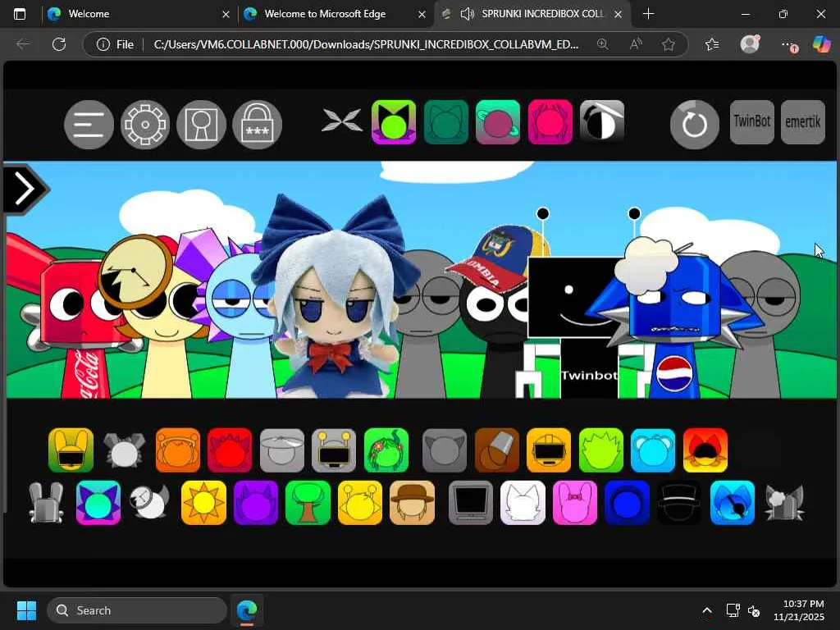Screen dimensions: 840x630
Task: Click the TwinBot button
Action: [752, 122]
